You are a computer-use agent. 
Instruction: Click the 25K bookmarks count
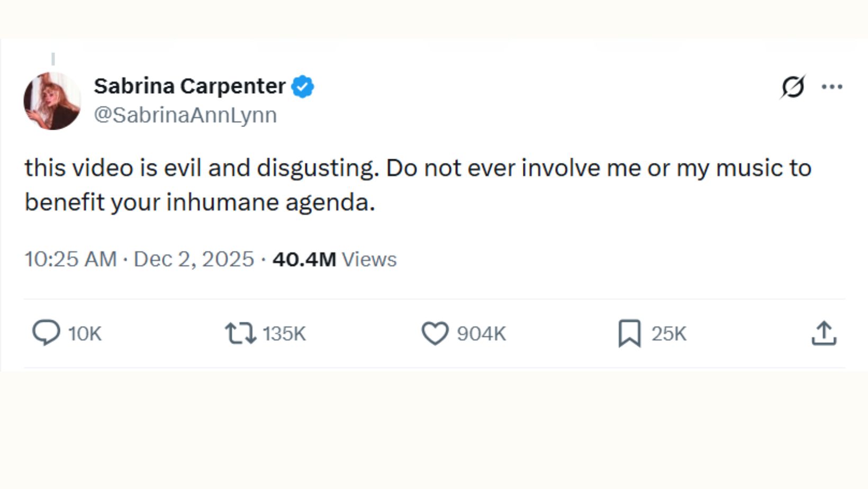(668, 334)
